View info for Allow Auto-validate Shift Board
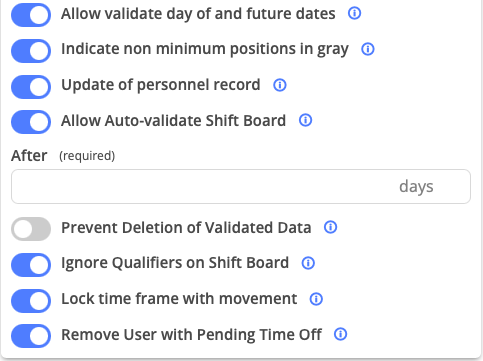 305,120
